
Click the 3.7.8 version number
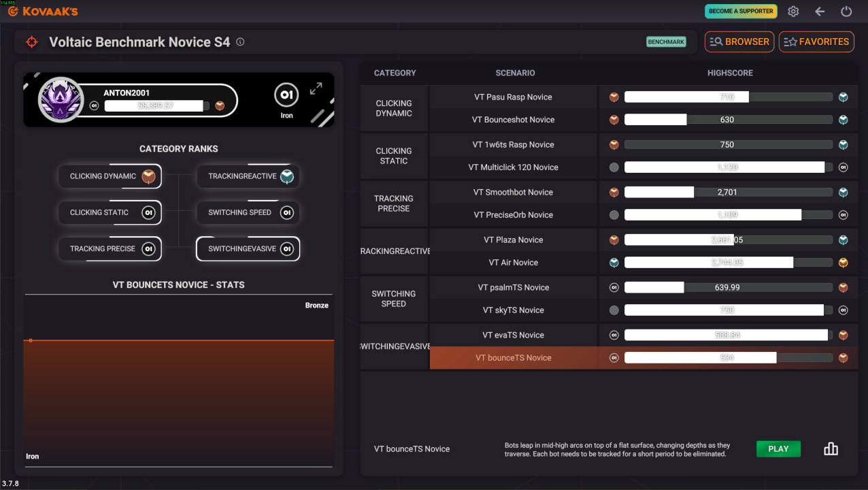coord(10,484)
